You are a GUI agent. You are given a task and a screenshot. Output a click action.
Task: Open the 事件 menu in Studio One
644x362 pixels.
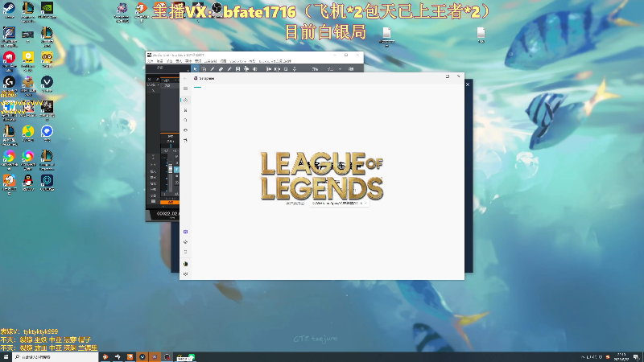point(188,61)
